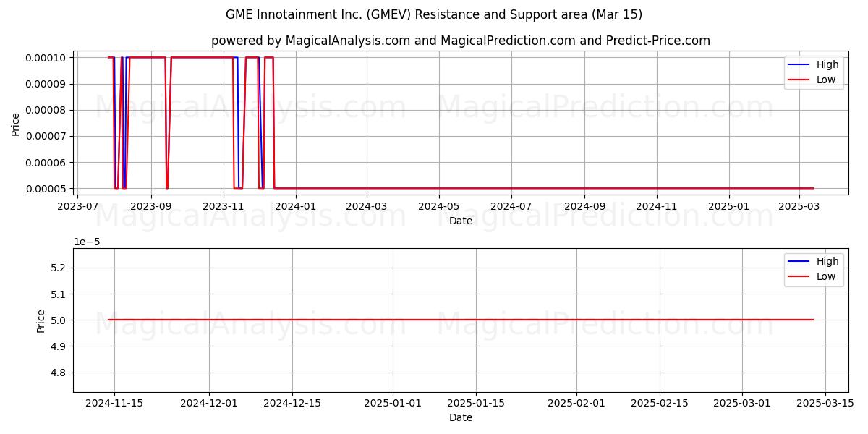The width and height of the screenshot is (868, 434).
Task: Click the '2025-01' tick label in upper chart
Action: coord(729,206)
